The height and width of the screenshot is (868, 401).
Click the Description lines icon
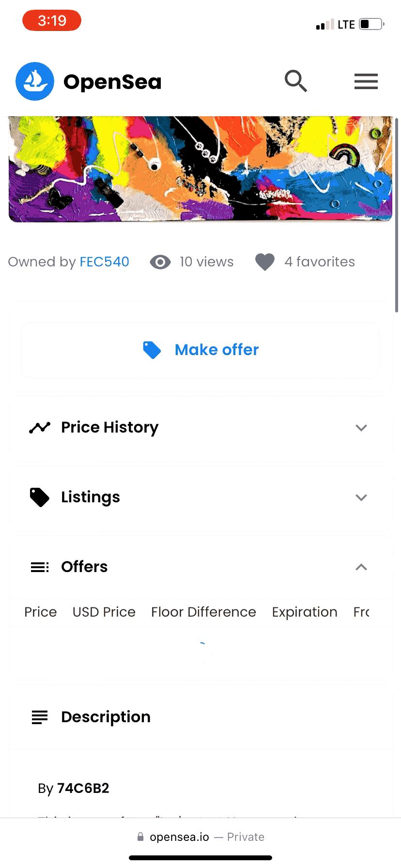pos(40,717)
